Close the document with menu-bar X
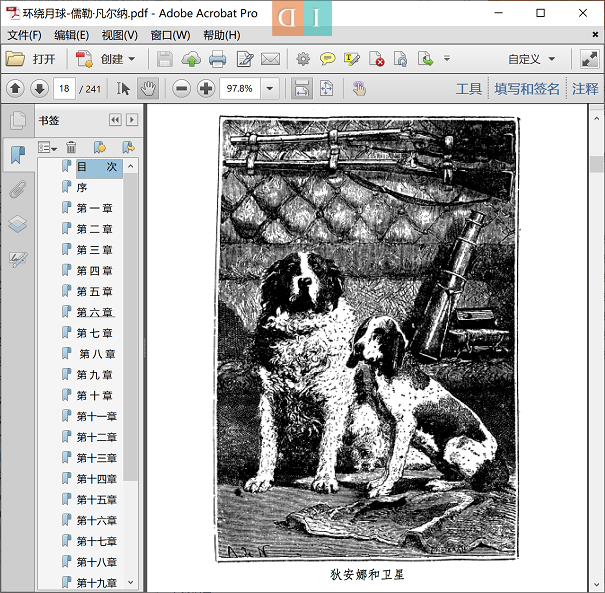 595,35
